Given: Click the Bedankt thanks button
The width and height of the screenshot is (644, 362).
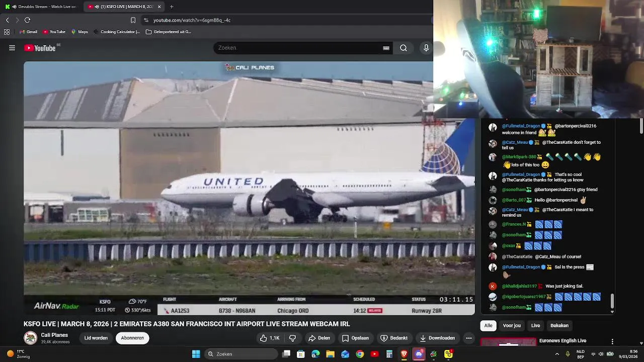Looking at the screenshot, I should pyautogui.click(x=394, y=338).
